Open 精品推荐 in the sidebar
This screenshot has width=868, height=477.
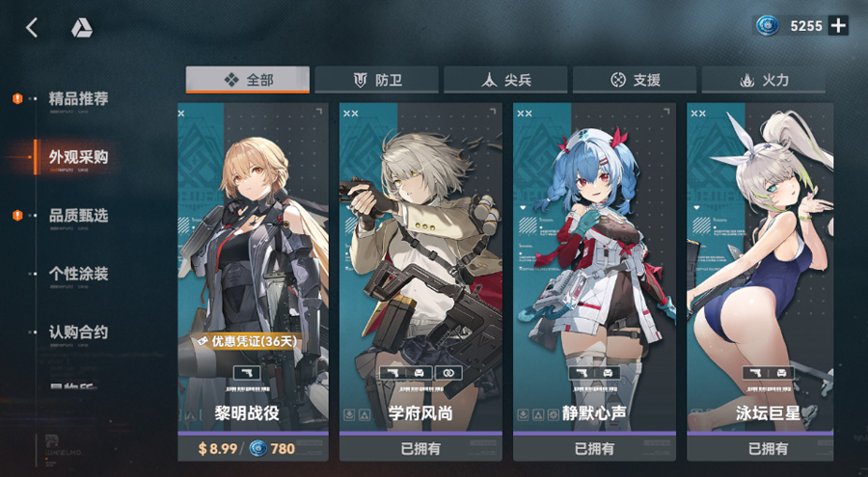pos(78,98)
